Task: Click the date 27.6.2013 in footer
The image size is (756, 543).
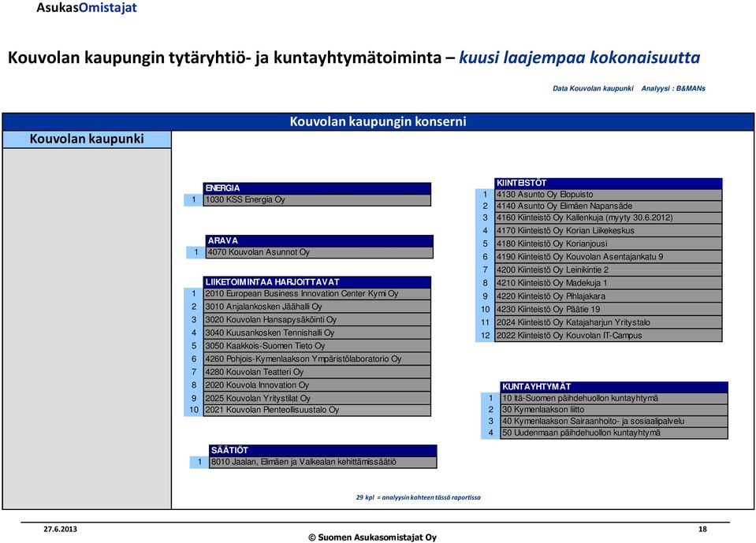Action: coord(60,529)
